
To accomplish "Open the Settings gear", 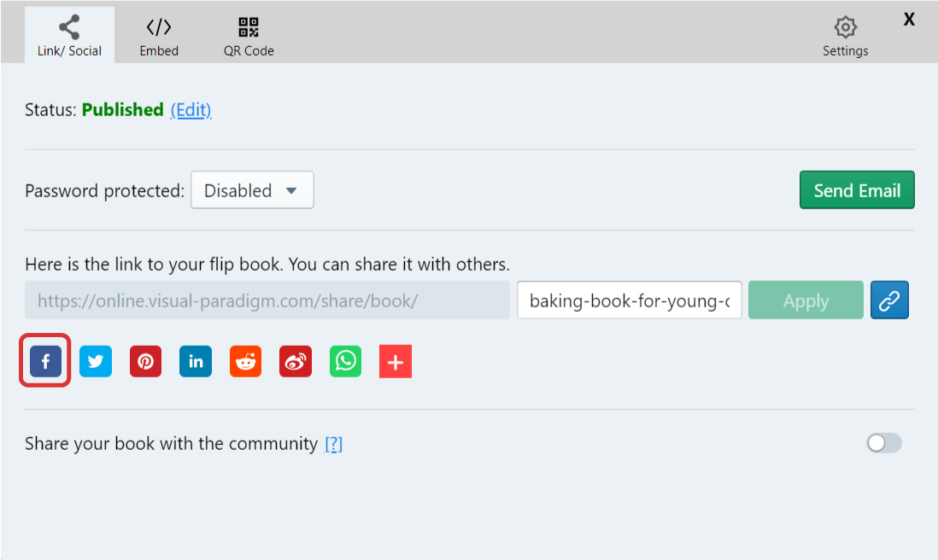I will 845,36.
